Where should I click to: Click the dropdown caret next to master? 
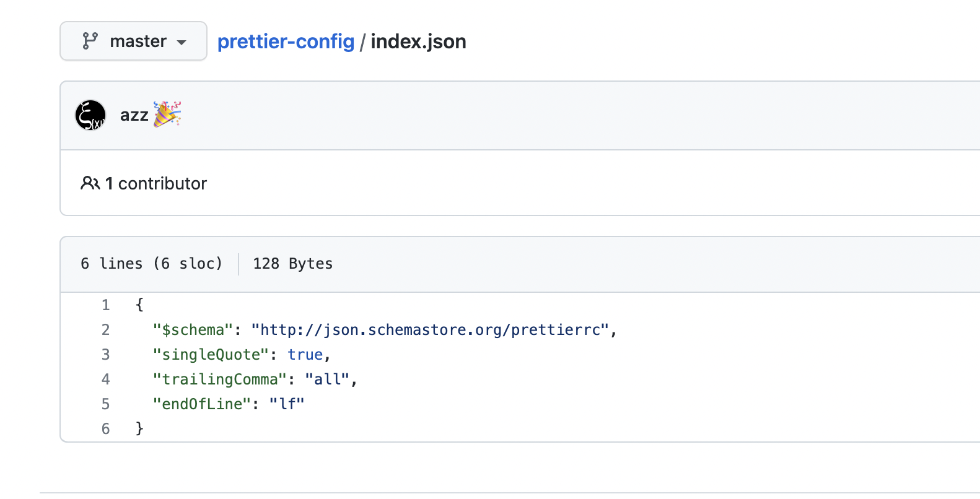[x=182, y=42]
